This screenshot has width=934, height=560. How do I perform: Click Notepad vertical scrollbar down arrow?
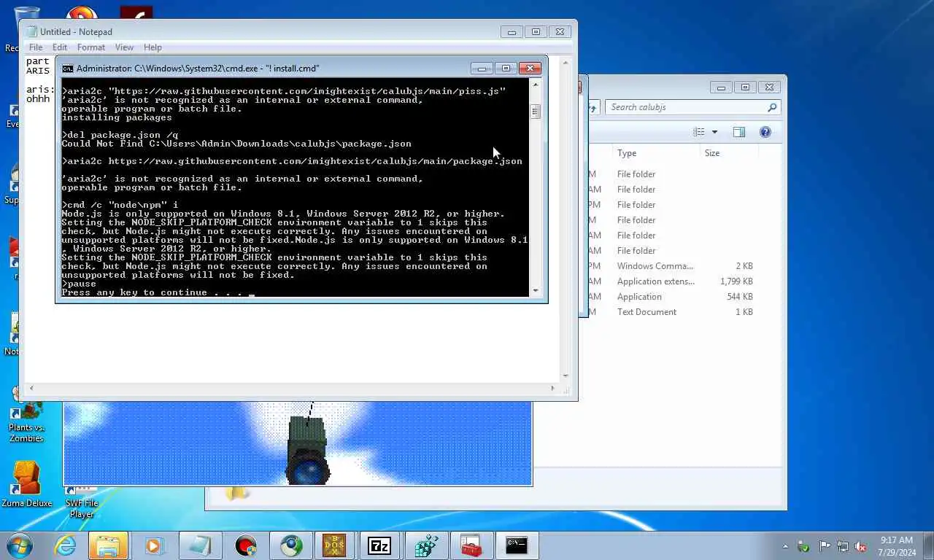tap(565, 376)
